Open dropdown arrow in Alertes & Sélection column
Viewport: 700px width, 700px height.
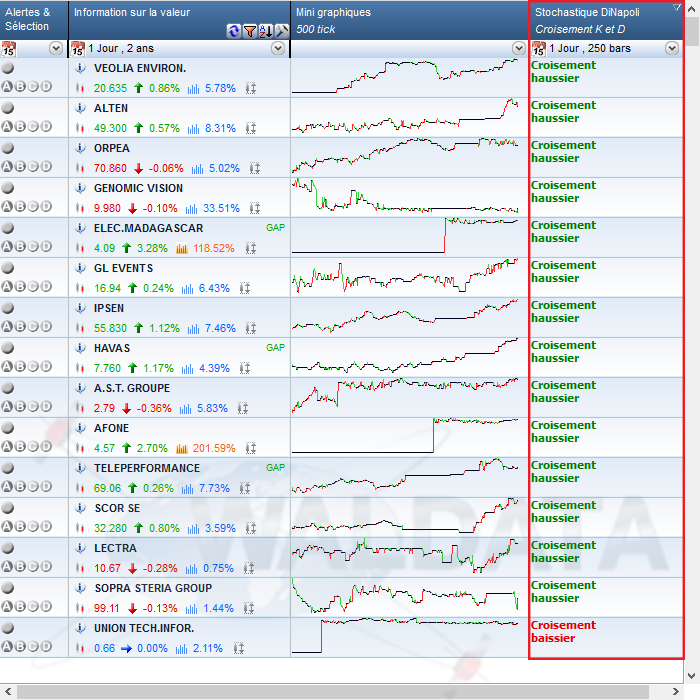56,48
